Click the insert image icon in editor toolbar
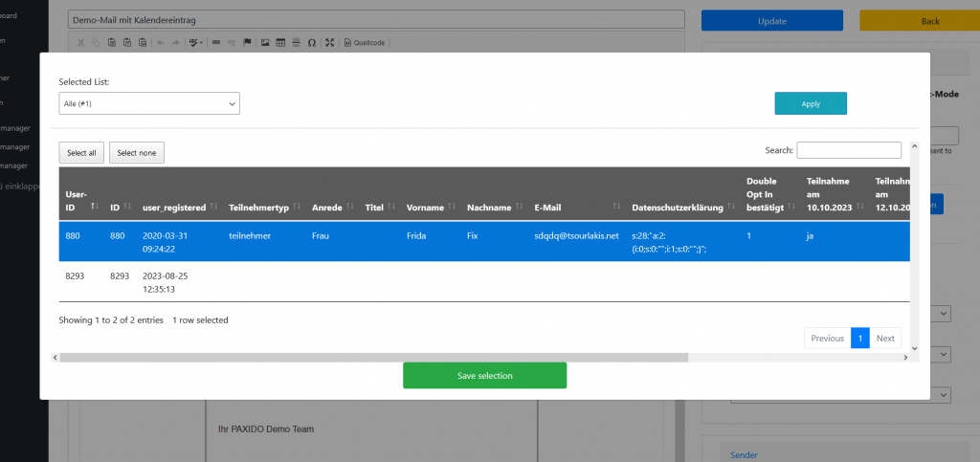Image resolution: width=980 pixels, height=462 pixels. pos(265,42)
